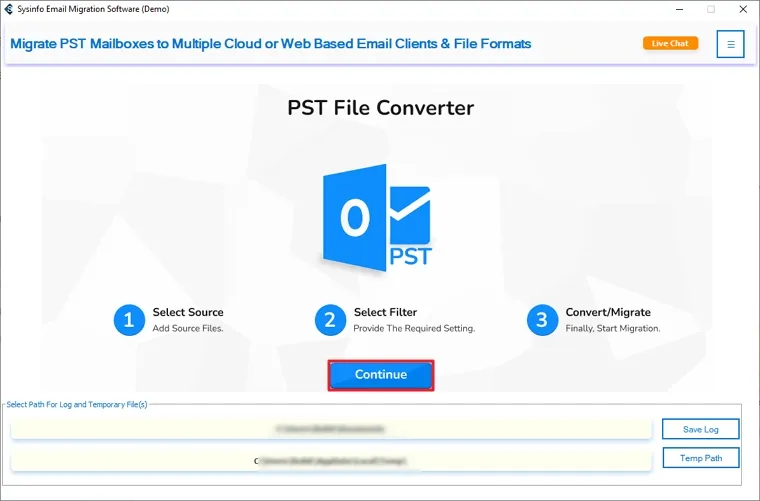
Task: Open the hamburger menu icon
Action: point(730,44)
